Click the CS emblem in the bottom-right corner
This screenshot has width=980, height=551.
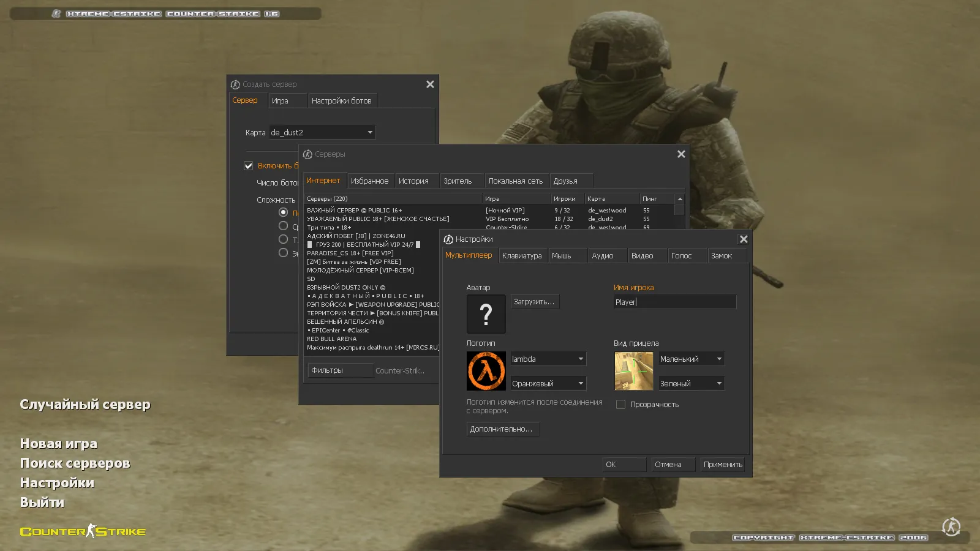coord(950,527)
